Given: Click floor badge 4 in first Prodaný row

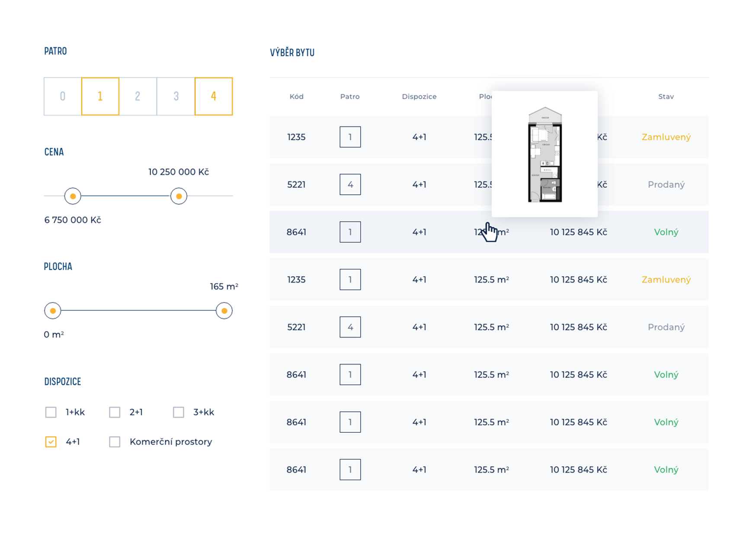Looking at the screenshot, I should (350, 184).
